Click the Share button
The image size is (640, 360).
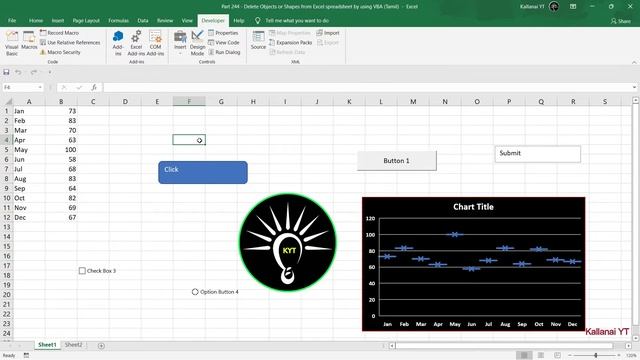pyautogui.click(x=620, y=21)
